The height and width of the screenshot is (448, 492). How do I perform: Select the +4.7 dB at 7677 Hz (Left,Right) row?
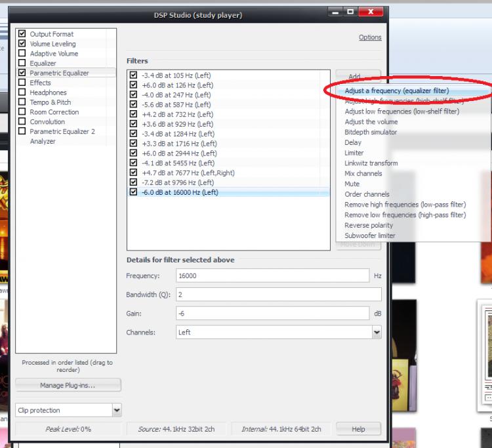(228, 173)
